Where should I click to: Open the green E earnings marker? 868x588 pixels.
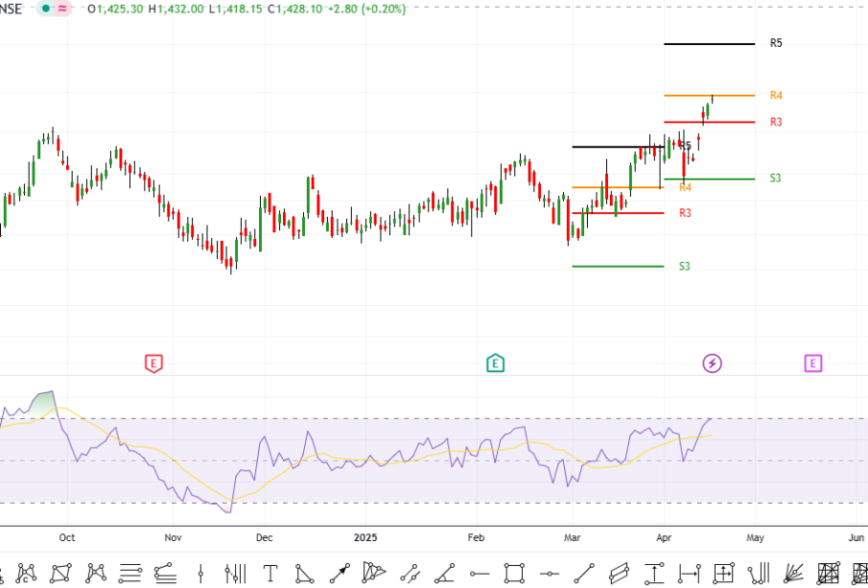click(495, 364)
